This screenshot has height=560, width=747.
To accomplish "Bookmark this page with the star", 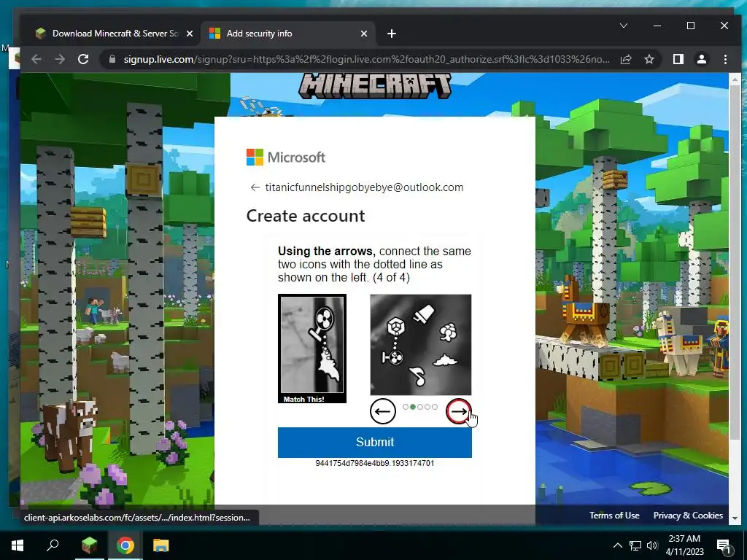I will (x=649, y=59).
